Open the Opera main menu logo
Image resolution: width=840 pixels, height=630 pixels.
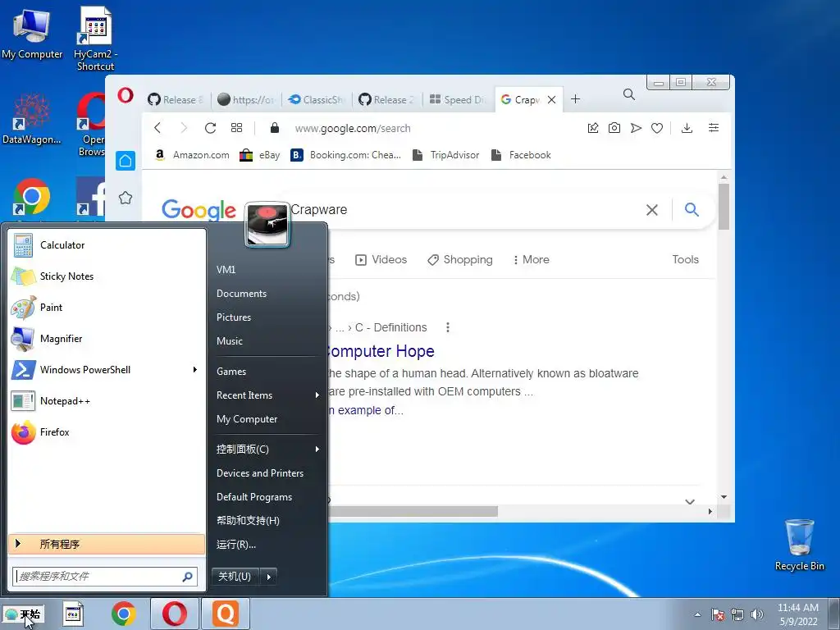pyautogui.click(x=126, y=96)
